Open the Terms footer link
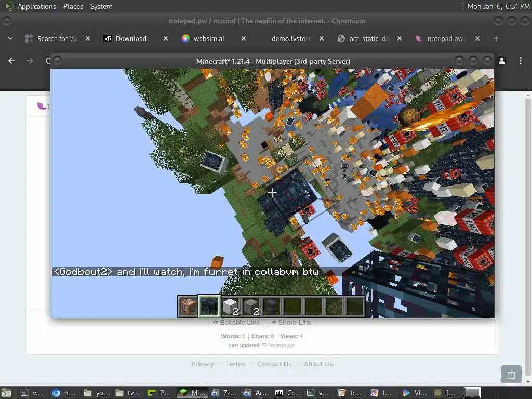This screenshot has width=532, height=399. [235, 364]
